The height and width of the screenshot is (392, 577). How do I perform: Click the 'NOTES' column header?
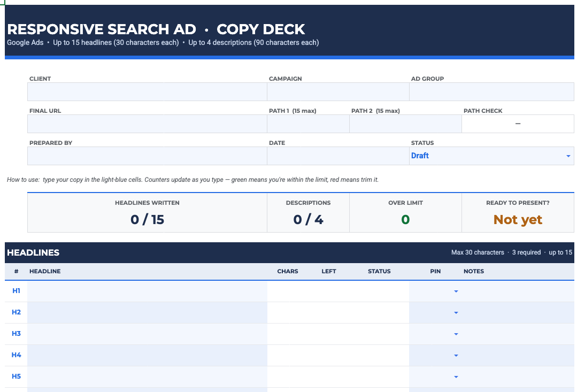coord(474,271)
